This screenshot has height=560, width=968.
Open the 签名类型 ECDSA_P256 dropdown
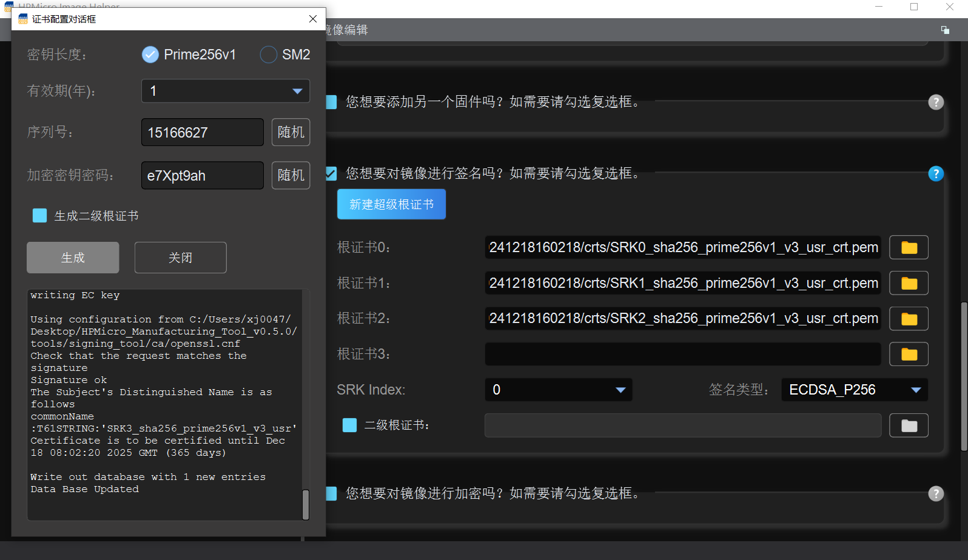point(855,390)
